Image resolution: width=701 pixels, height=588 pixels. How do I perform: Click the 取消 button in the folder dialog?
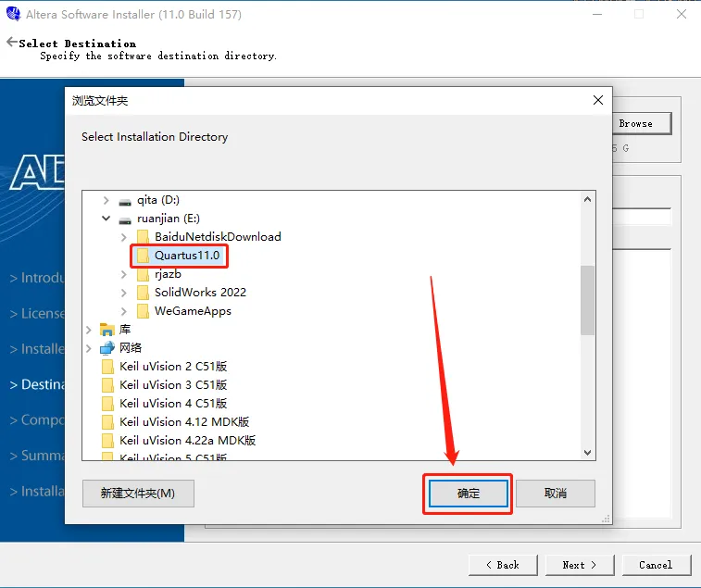(x=556, y=494)
